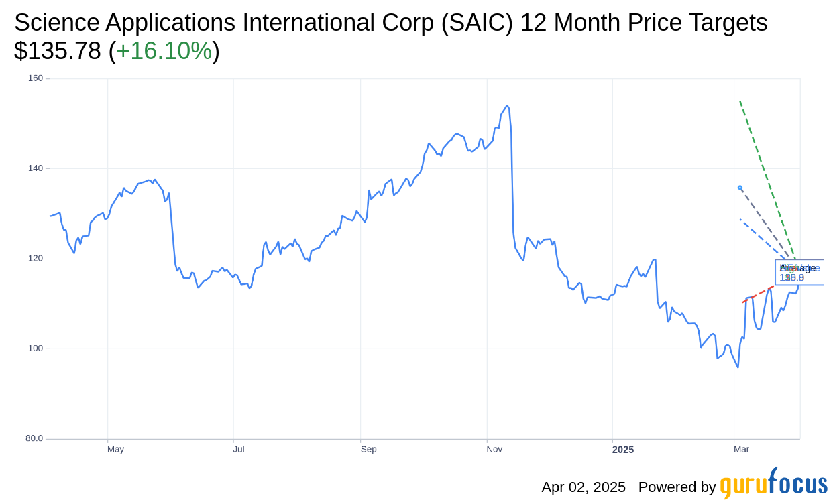Click the chart title text

pos(390,23)
